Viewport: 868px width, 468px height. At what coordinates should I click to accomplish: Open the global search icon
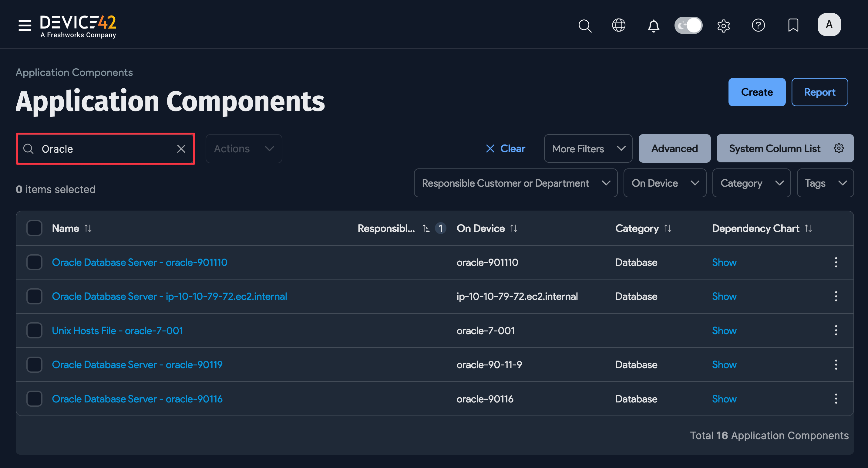point(585,25)
